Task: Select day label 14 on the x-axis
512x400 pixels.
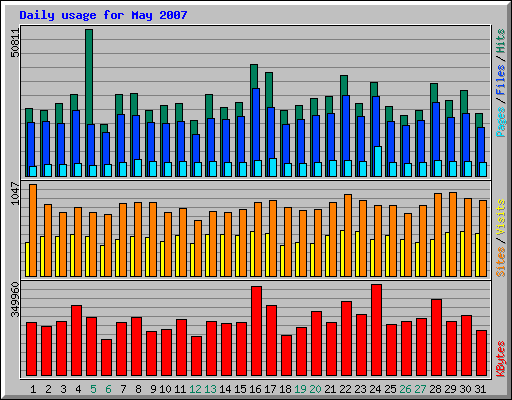Action: pyautogui.click(x=225, y=389)
